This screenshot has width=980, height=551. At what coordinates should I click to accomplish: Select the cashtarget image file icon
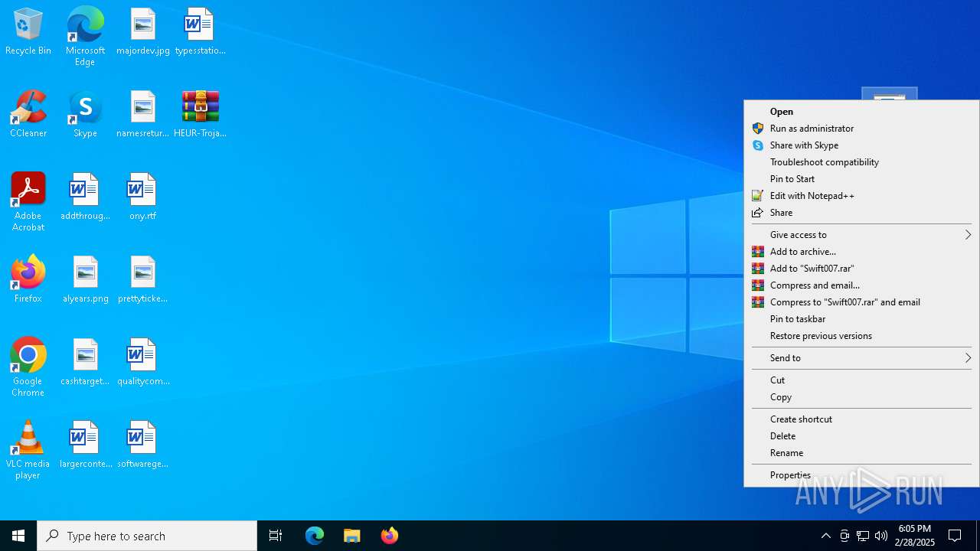(x=85, y=363)
